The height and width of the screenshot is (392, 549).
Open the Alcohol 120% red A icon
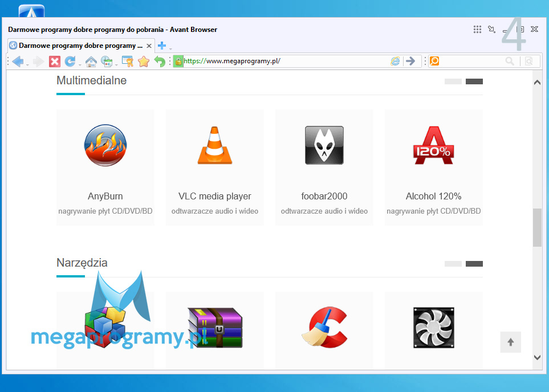point(433,145)
